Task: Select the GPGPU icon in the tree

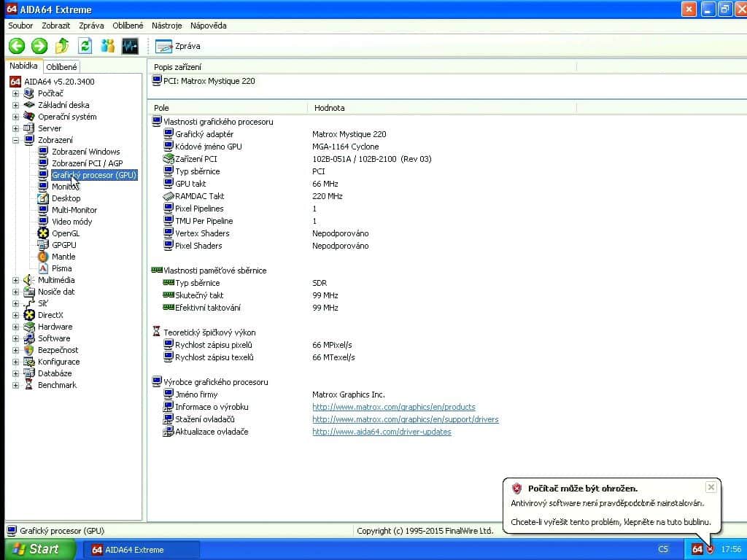Action: [43, 245]
